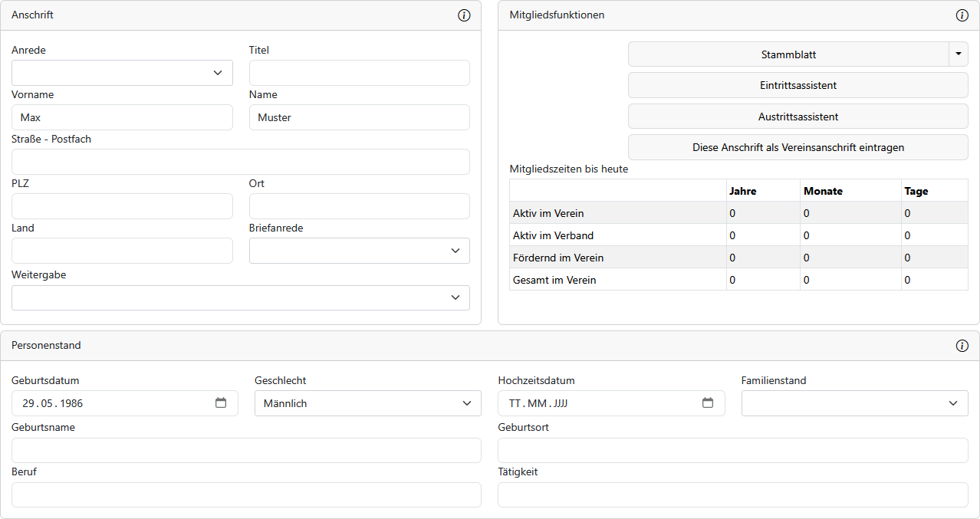The height and width of the screenshot is (519, 980).
Task: Open the Familienstand dropdown
Action: pyautogui.click(x=854, y=403)
